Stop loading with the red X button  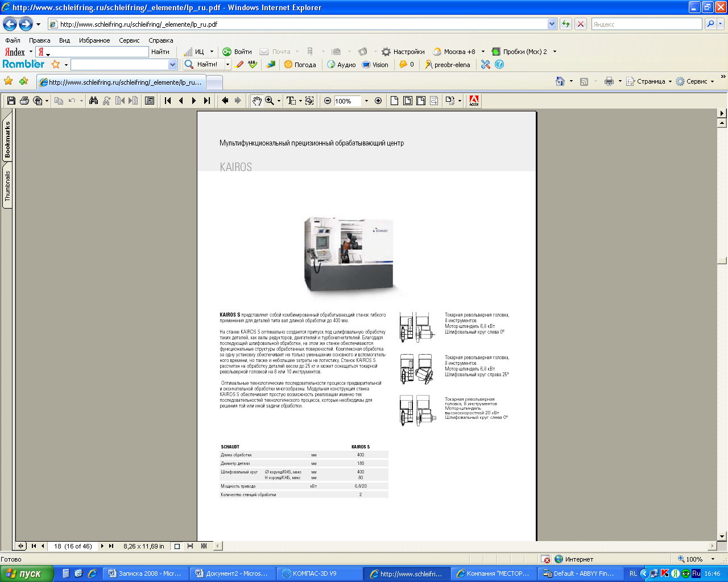[x=581, y=24]
